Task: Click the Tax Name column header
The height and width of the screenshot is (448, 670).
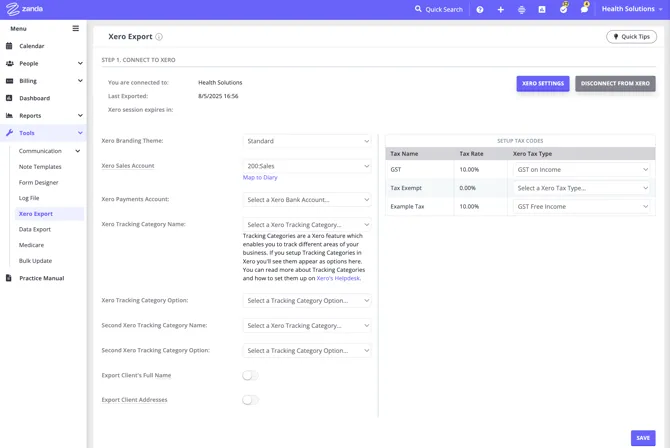Action: [x=404, y=153]
